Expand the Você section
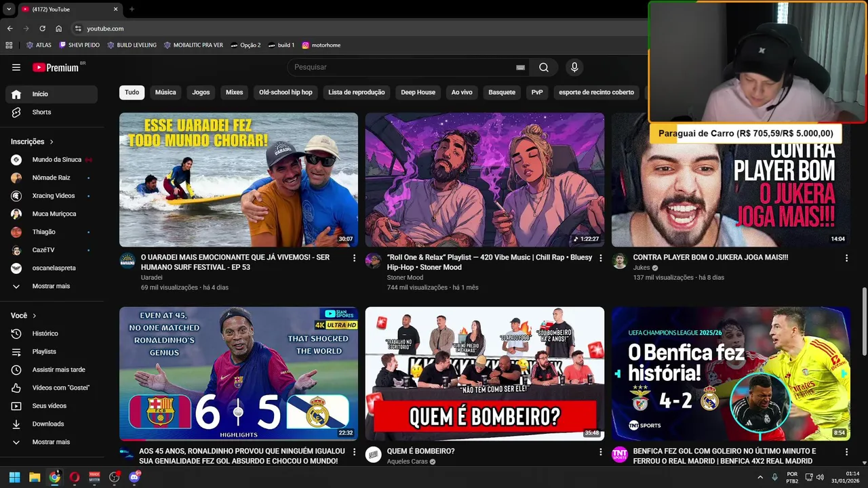Viewport: 868px width, 488px height. [24, 316]
